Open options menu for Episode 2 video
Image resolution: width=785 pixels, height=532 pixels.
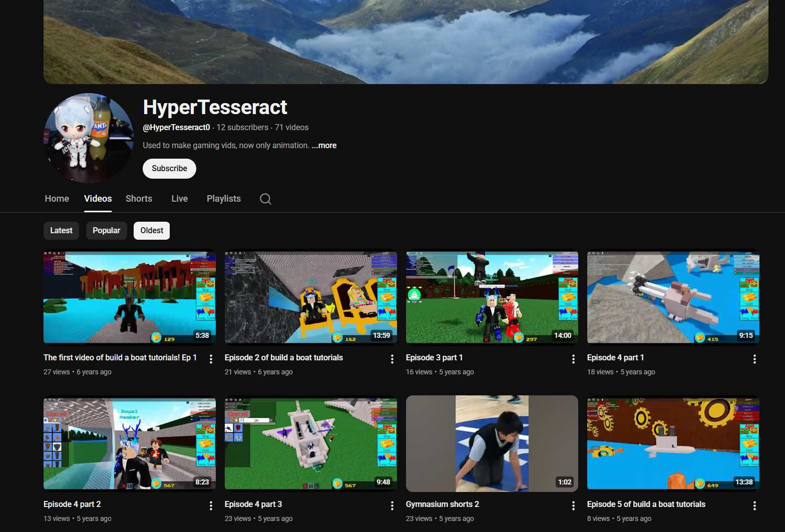(x=392, y=359)
